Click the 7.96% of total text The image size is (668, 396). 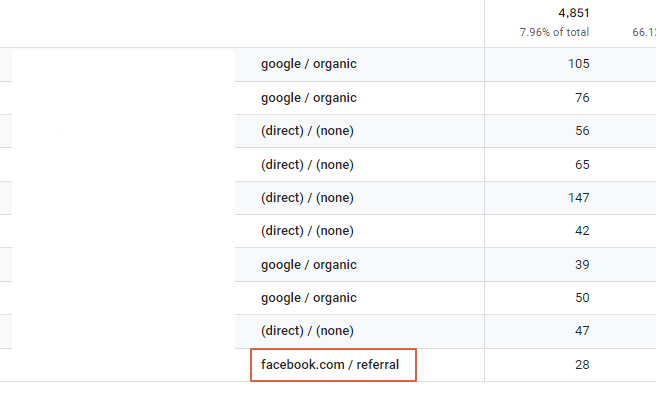click(554, 32)
